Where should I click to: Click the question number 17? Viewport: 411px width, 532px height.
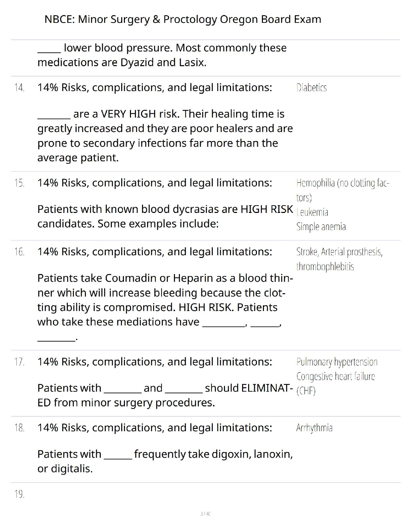click(19, 362)
